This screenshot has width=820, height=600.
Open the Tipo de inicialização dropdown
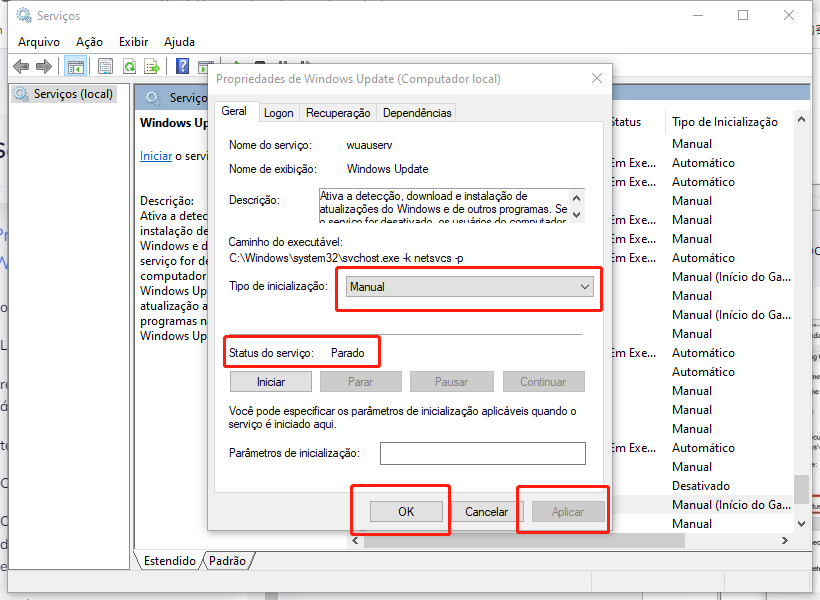coord(470,287)
